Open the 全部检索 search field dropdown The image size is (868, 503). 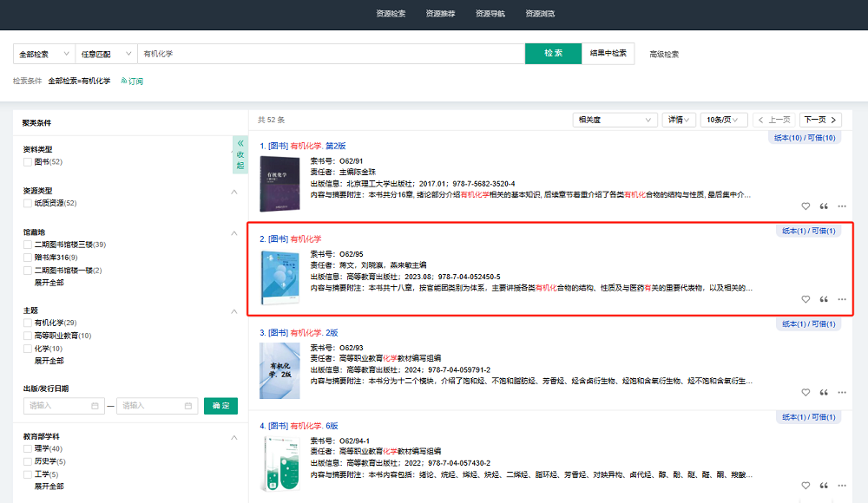(x=44, y=54)
